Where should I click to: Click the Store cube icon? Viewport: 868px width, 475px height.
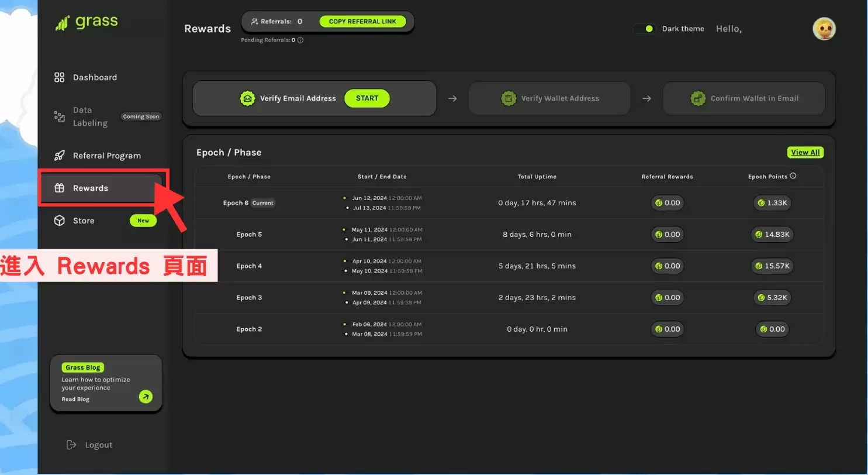click(x=59, y=221)
